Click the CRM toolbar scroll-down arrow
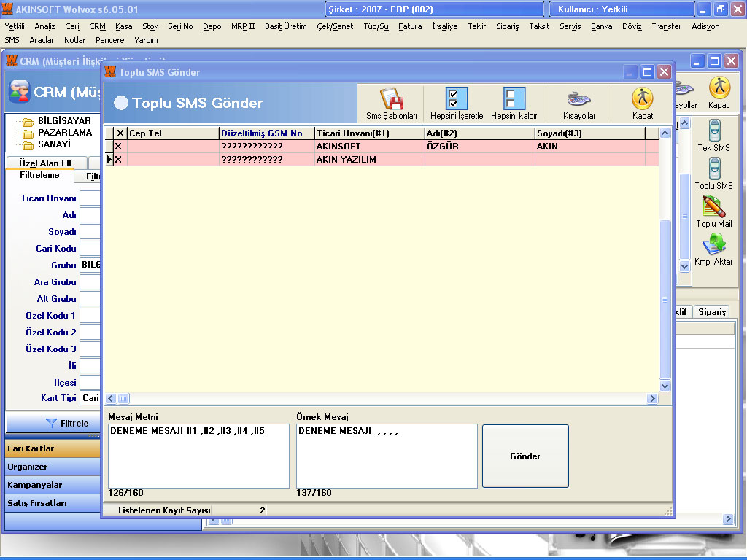The height and width of the screenshot is (560, 747). (x=684, y=267)
